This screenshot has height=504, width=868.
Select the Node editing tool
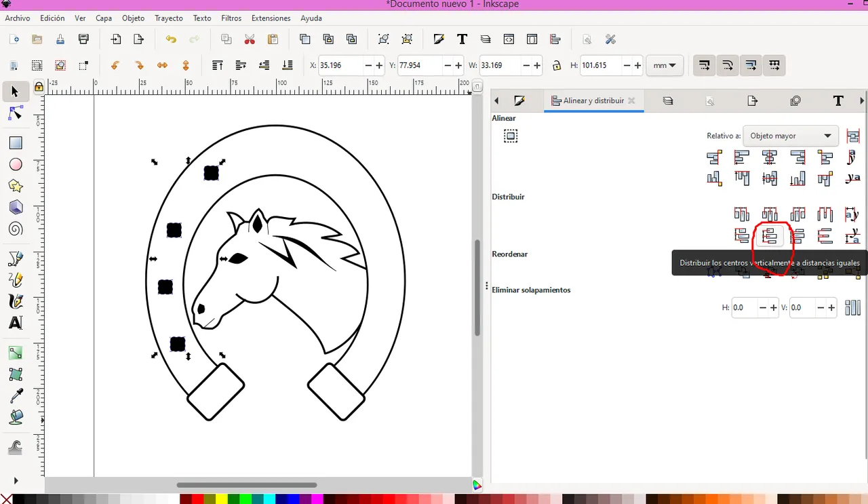[15, 113]
